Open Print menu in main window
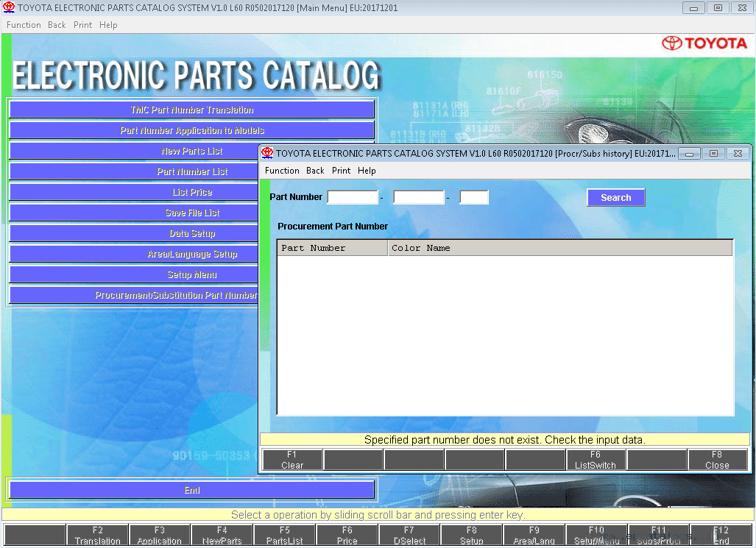This screenshot has height=548, width=756. click(x=82, y=25)
